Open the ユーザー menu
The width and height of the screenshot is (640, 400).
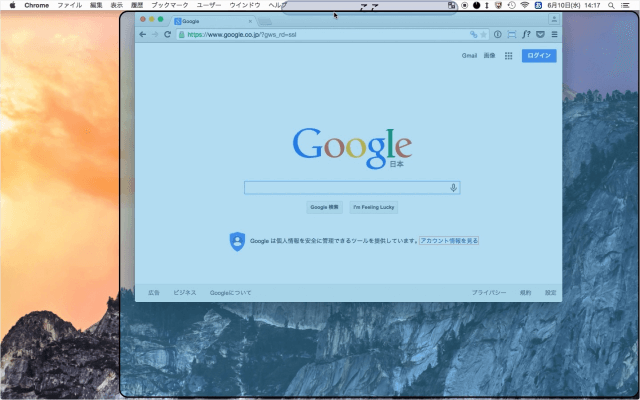tap(209, 5)
